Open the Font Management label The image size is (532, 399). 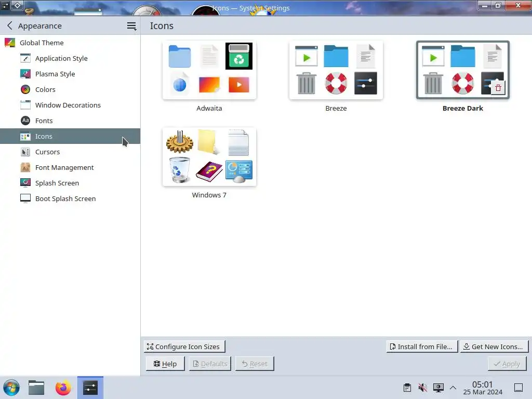[64, 168]
